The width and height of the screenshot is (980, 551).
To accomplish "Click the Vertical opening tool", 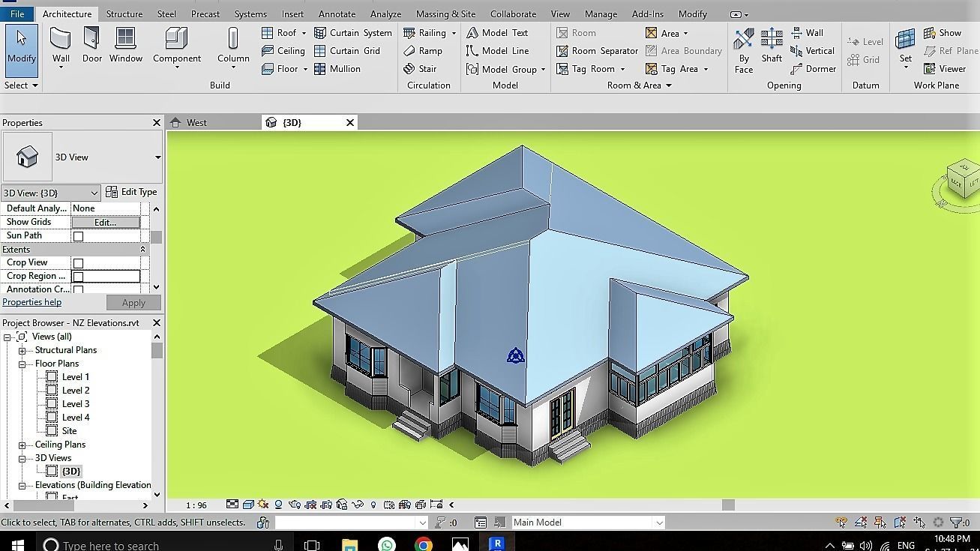I will [x=813, y=51].
